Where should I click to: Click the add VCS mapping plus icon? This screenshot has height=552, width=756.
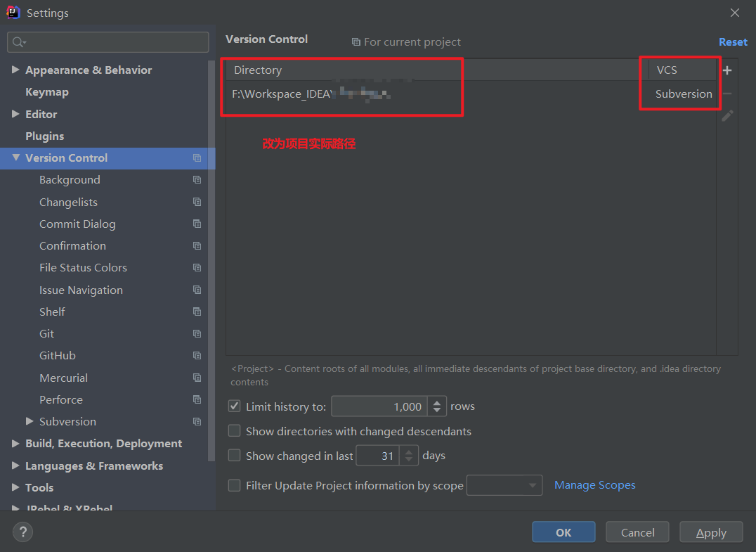(726, 70)
